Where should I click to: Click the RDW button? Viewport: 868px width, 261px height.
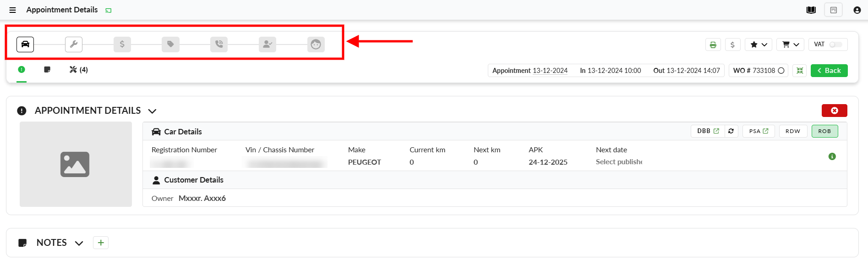point(793,131)
